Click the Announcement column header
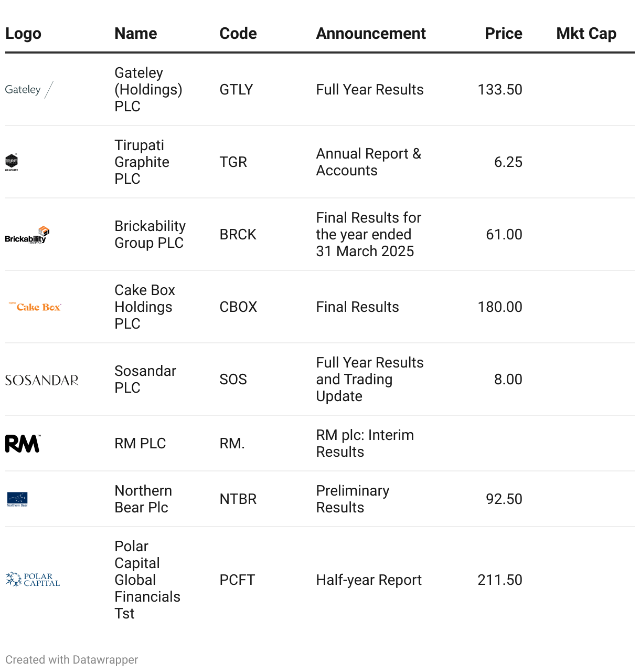 pos(371,34)
